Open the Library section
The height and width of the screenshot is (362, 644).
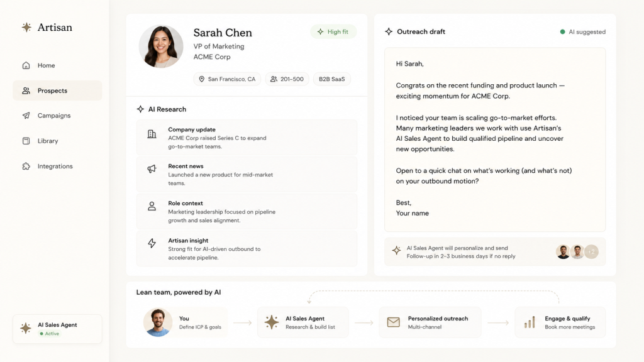click(x=57, y=141)
